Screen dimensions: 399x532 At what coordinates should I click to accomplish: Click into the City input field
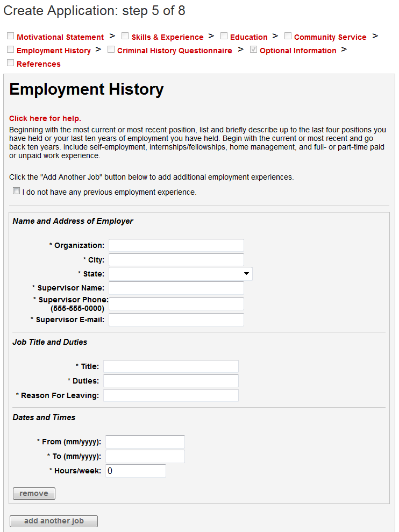tap(176, 260)
